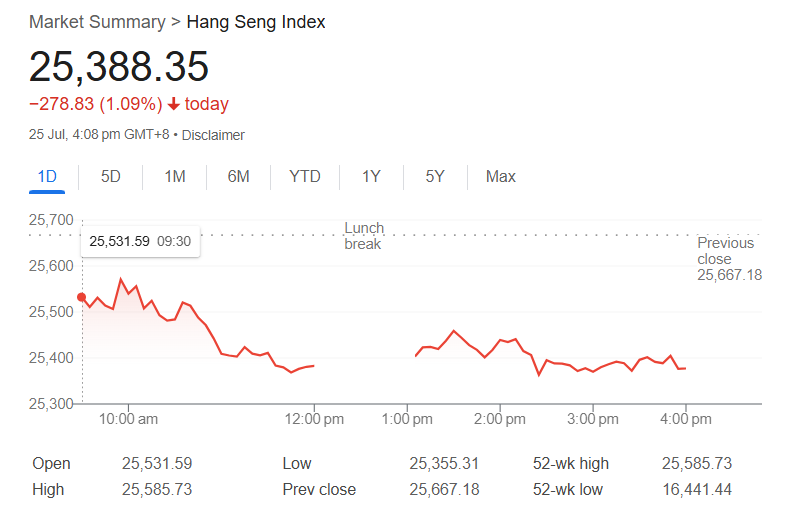This screenshot has width=806, height=516.
Task: Open the Market Summary breadcrumb link
Action: [97, 22]
